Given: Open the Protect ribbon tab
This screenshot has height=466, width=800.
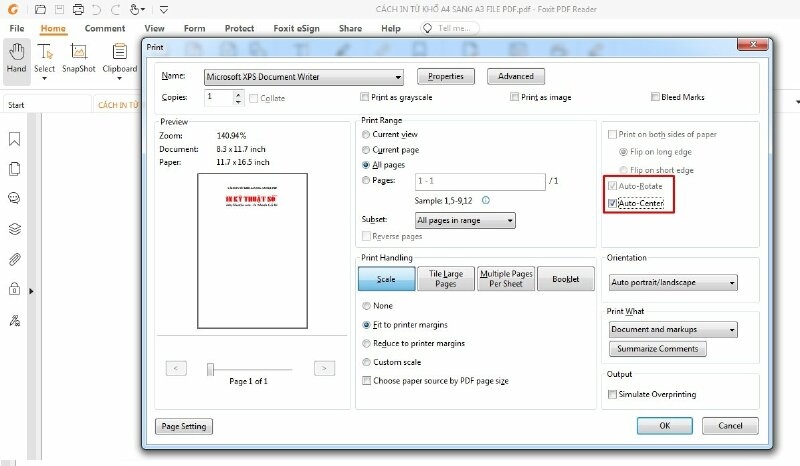Looking at the screenshot, I should 239,28.
